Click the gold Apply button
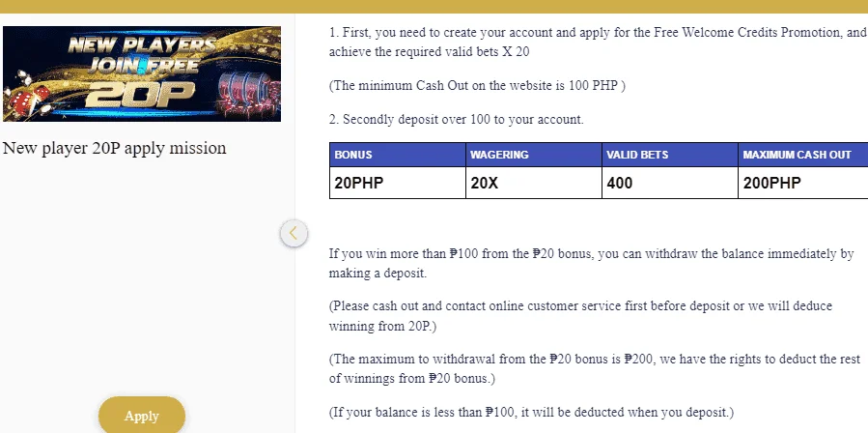 (x=142, y=415)
